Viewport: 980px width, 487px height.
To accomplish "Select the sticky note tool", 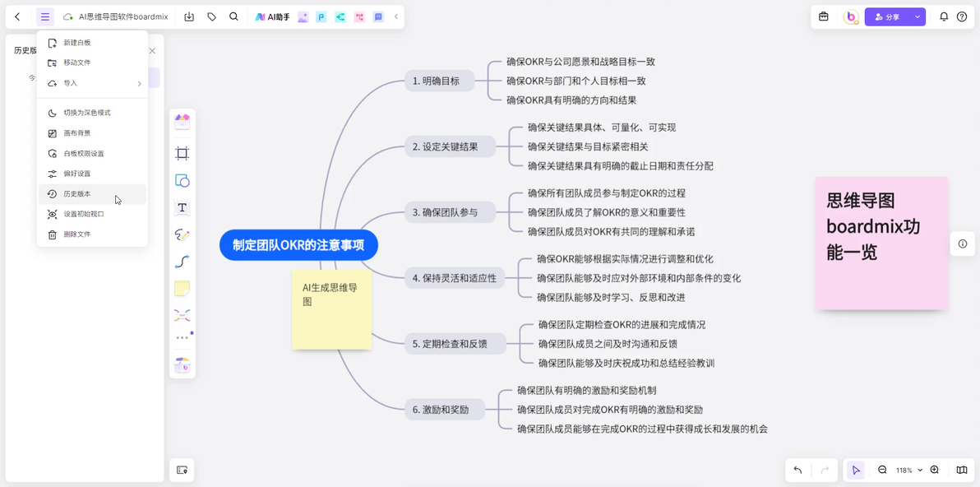I will click(x=182, y=288).
